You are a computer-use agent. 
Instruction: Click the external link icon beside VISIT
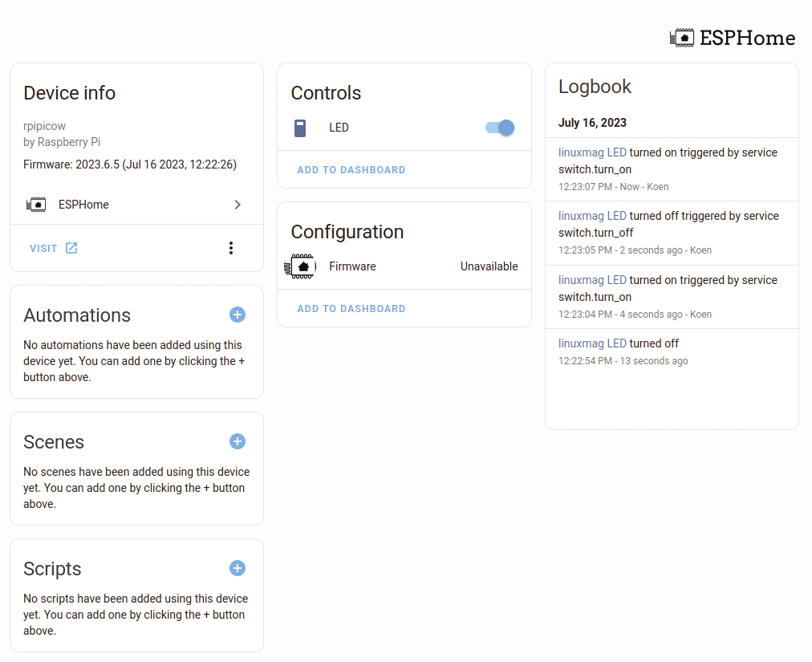coord(71,248)
